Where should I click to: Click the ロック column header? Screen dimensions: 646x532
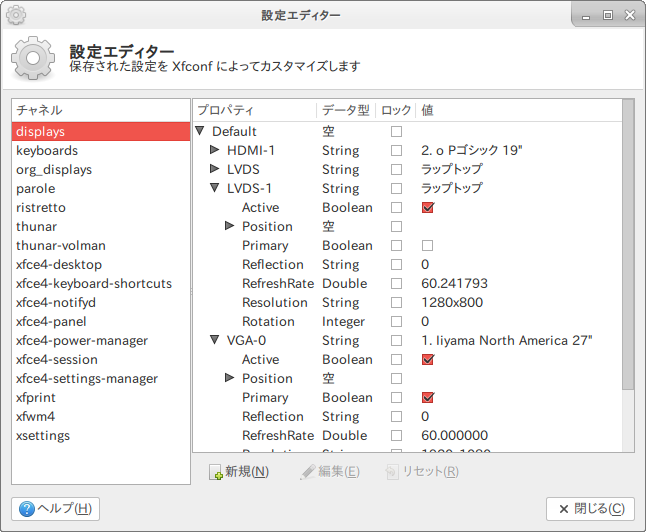pos(396,110)
